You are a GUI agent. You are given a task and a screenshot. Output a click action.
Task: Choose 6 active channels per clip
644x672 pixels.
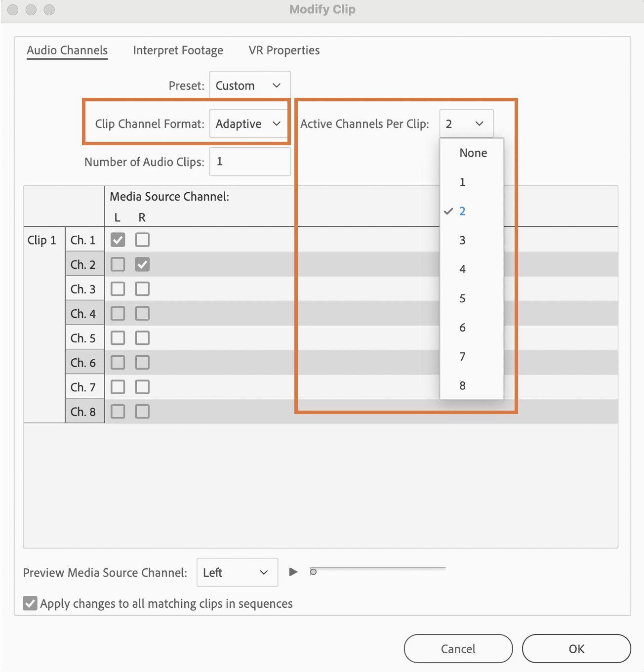[x=462, y=328]
